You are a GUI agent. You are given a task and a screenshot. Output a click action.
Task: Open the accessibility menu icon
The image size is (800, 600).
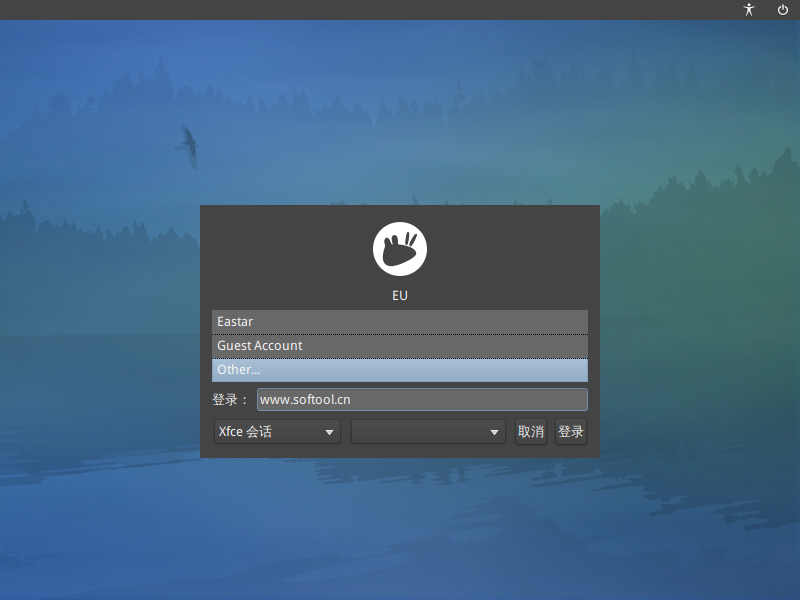(748, 10)
